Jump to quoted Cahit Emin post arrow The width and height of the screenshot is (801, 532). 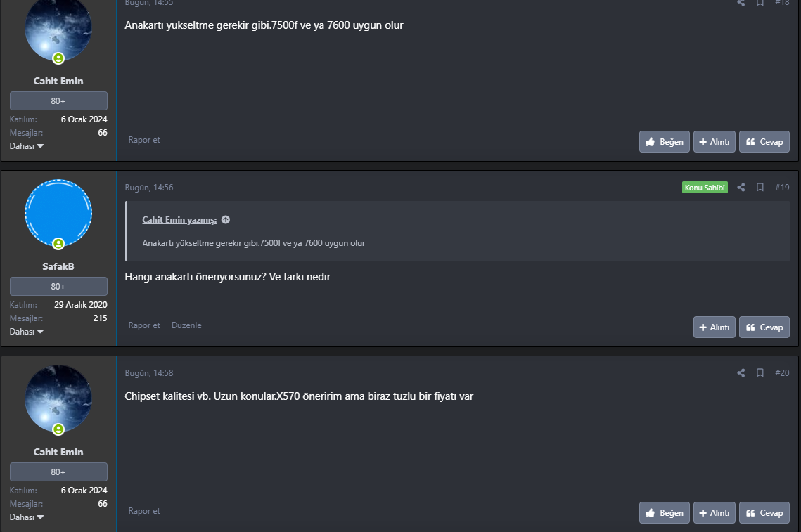[x=226, y=220]
